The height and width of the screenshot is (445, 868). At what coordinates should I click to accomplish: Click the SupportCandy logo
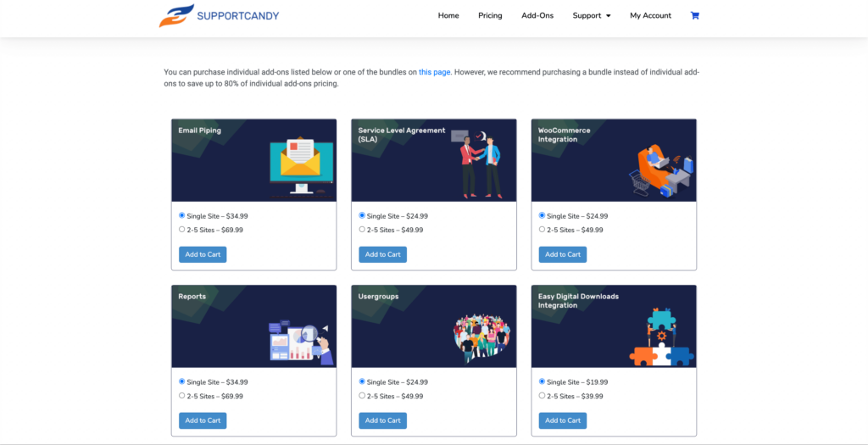(x=219, y=15)
